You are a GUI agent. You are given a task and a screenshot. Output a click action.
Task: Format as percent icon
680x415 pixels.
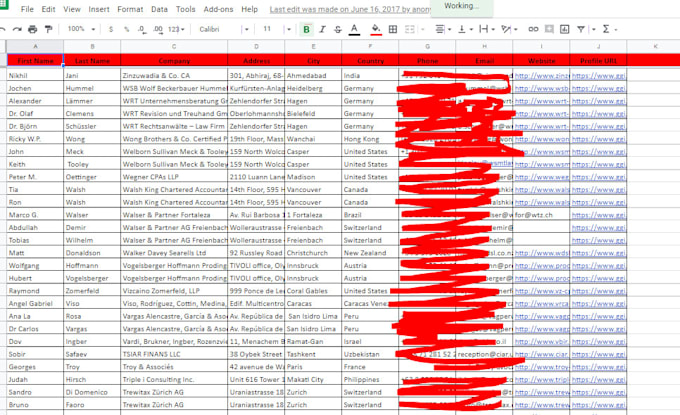pos(126,29)
